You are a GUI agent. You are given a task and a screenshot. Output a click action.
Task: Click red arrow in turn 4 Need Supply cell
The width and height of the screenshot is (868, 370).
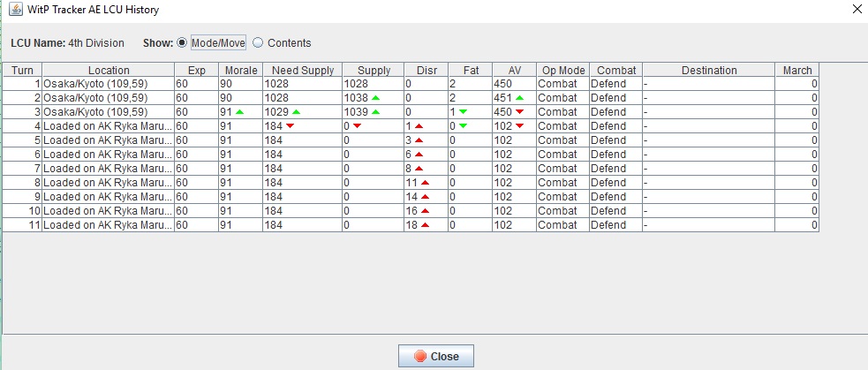click(x=291, y=126)
